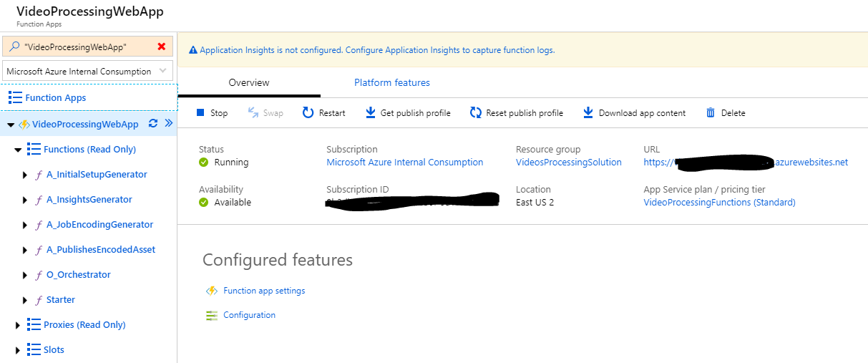Viewport: 868px width, 363px height.
Task: Click the Slots list icon
Action: click(x=34, y=349)
